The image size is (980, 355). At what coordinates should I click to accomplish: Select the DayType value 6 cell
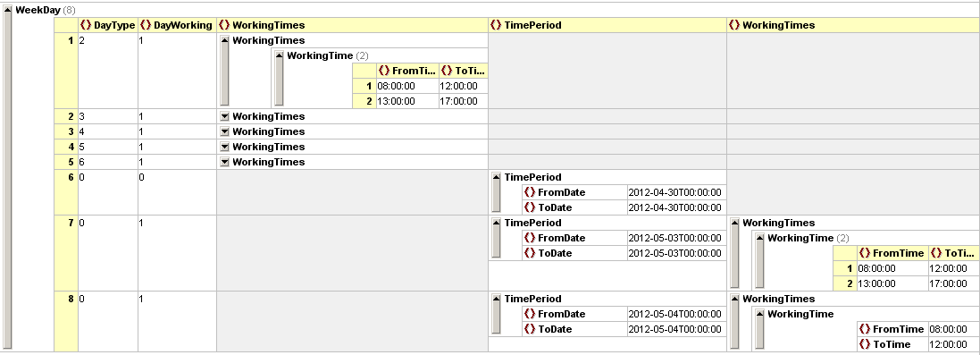[107, 162]
